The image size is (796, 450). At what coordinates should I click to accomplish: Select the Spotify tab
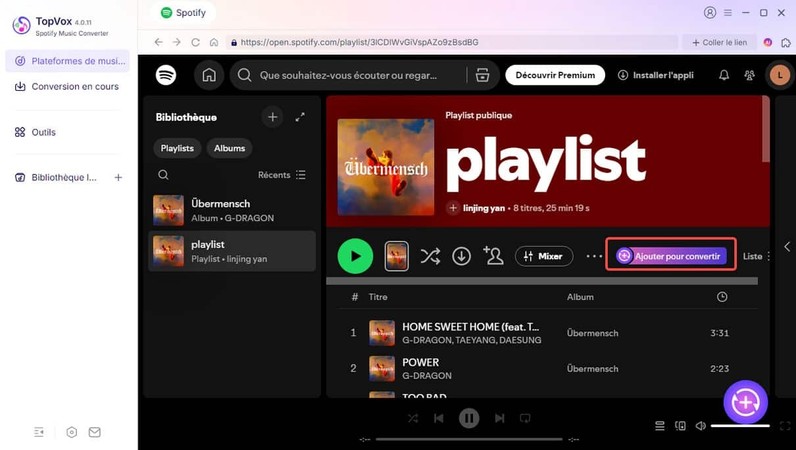183,13
